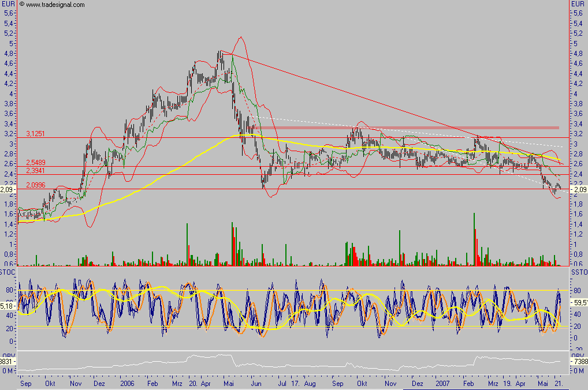This screenshot has height=390, width=588.
Task: Click the 80 level on right stochastic axis
Action: [577, 291]
